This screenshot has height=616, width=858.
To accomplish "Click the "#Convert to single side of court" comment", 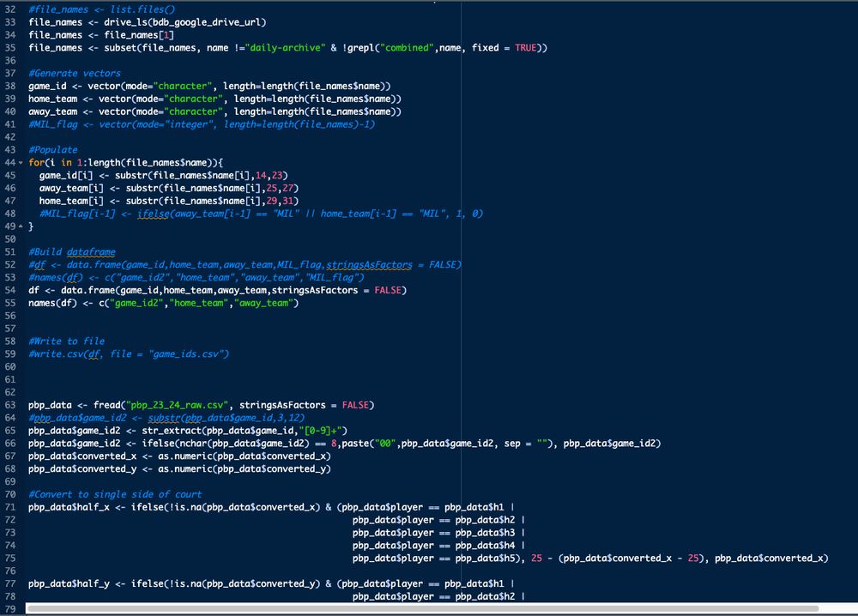I will point(115,494).
